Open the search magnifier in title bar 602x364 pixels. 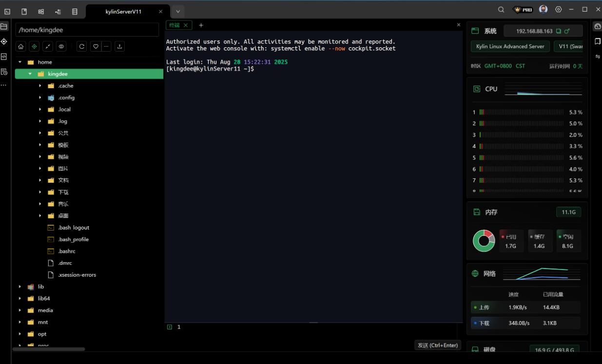[501, 10]
